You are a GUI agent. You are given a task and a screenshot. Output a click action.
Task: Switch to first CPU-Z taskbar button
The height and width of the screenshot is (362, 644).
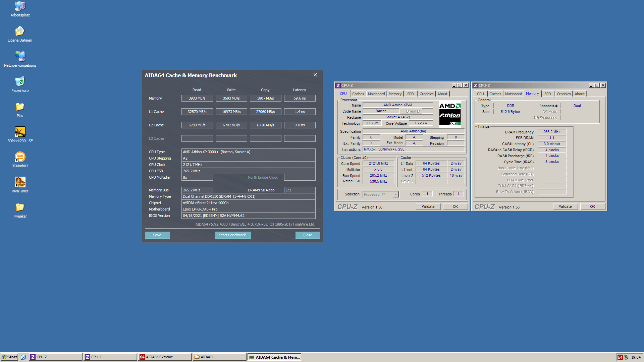tap(56, 357)
